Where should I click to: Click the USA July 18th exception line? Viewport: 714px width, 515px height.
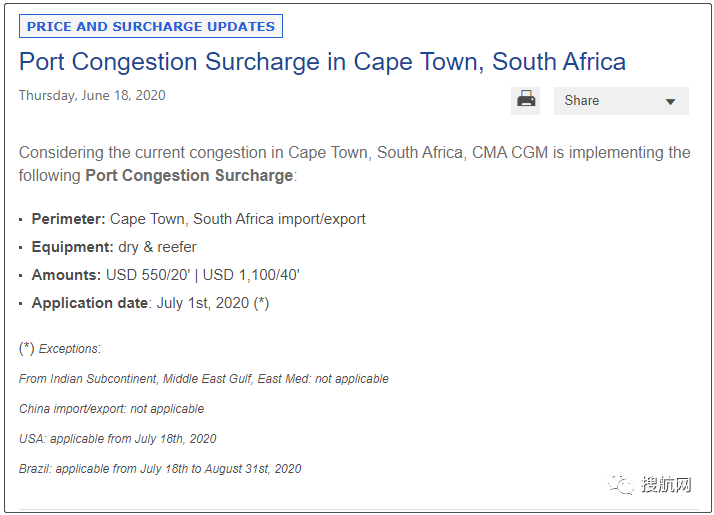(117, 439)
